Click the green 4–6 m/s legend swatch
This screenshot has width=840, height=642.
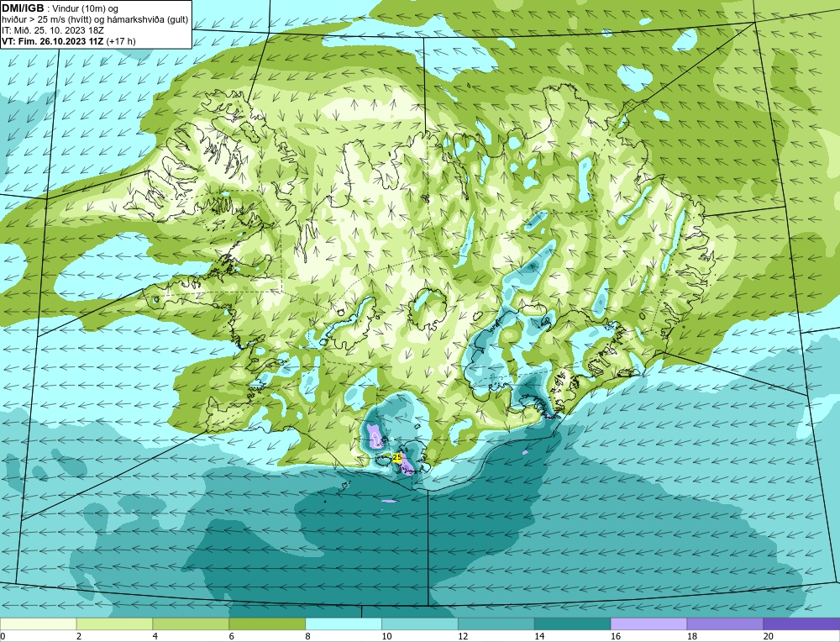click(191, 624)
